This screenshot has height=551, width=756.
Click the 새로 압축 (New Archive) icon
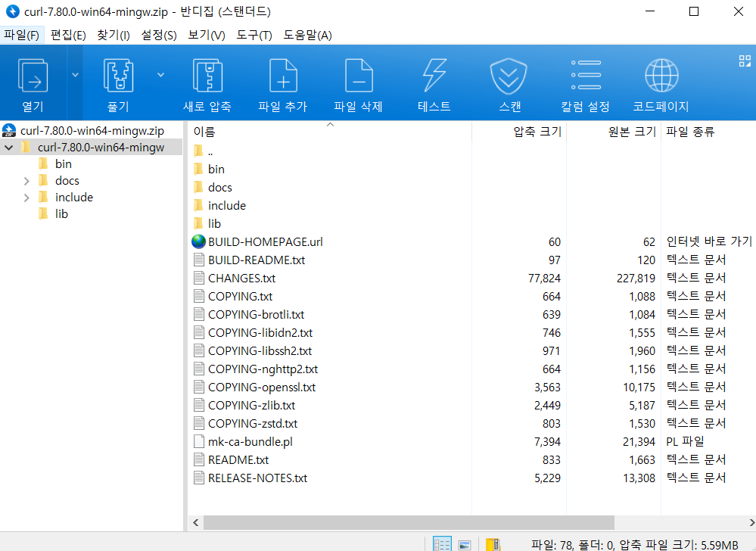(207, 76)
